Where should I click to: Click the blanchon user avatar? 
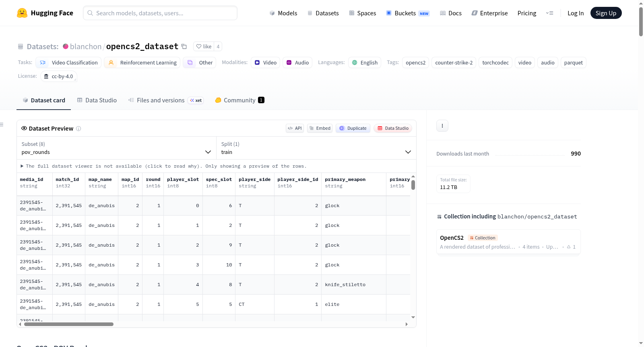pyautogui.click(x=66, y=46)
